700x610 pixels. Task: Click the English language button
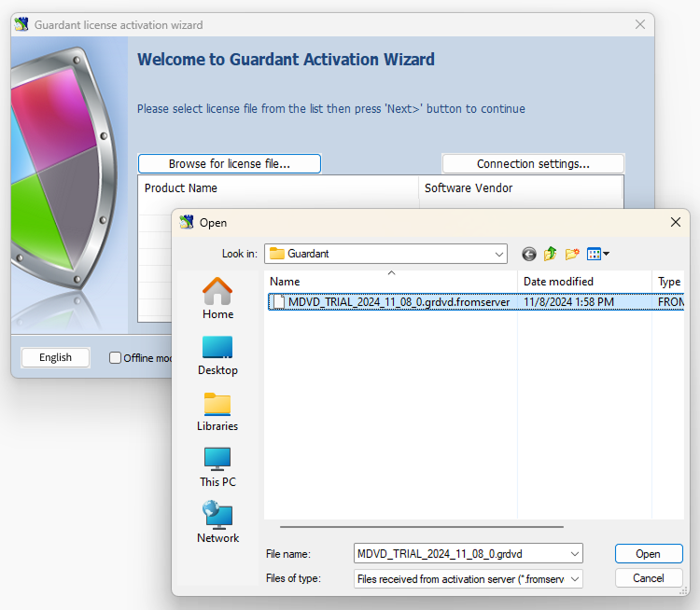(x=55, y=357)
